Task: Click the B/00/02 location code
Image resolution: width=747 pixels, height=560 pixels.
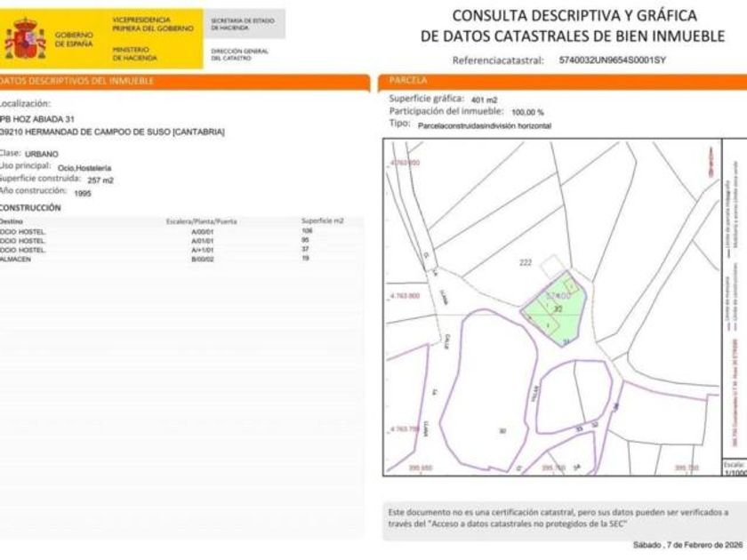Action: [x=203, y=259]
